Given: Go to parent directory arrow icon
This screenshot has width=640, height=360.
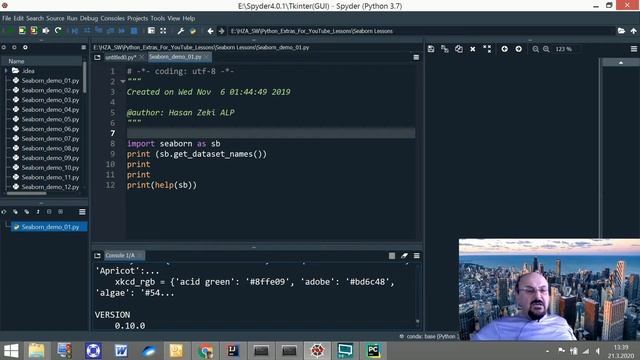Looking at the screenshot, I should (633, 31).
